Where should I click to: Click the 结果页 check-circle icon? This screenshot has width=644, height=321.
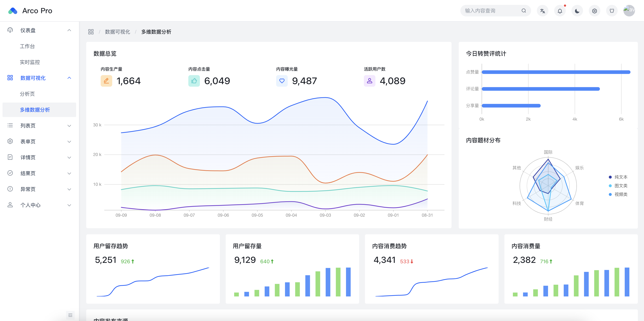[x=10, y=173]
